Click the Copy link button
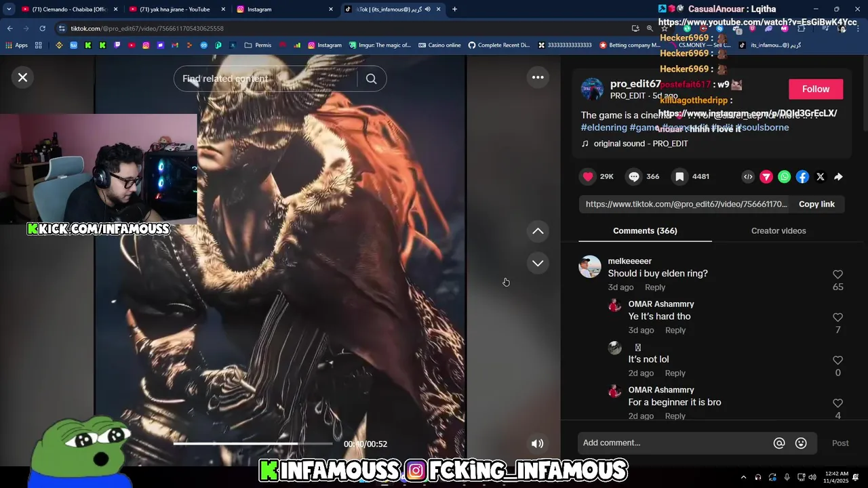 [816, 204]
